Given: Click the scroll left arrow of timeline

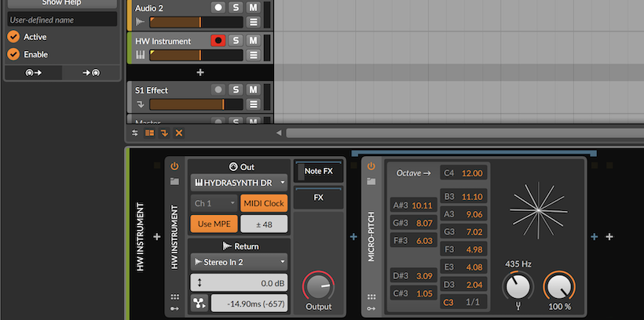Looking at the screenshot, I should tap(279, 133).
